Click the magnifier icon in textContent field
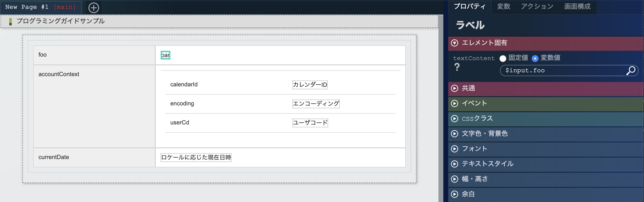Viewport: 644px width, 202px height. tap(631, 71)
